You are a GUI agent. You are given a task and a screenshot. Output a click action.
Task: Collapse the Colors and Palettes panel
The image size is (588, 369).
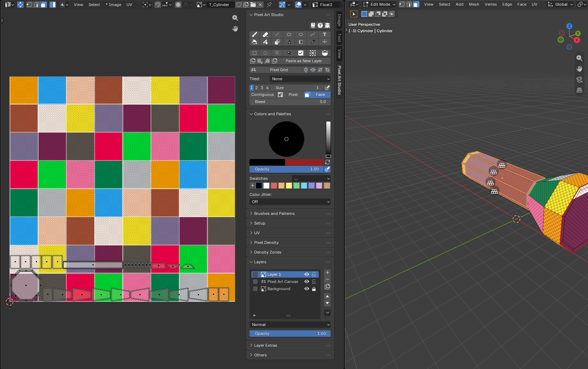click(x=290, y=114)
